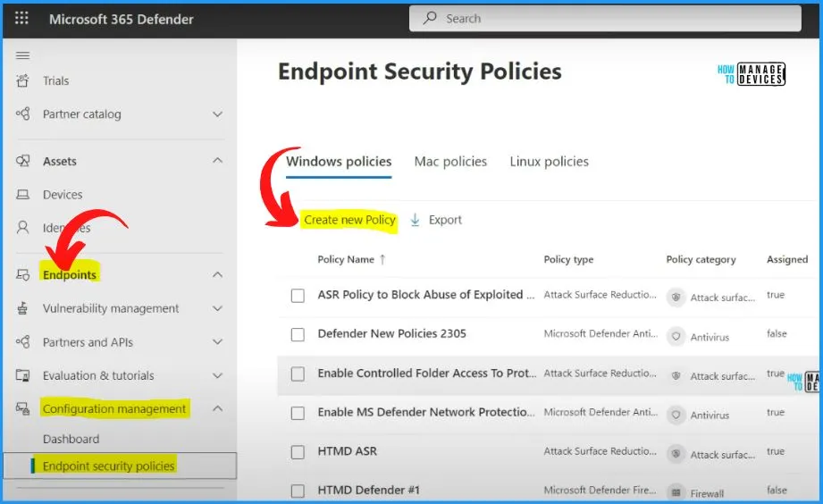Open the Defender New Policies 2305 policy
The width and height of the screenshot is (823, 504).
click(x=391, y=333)
